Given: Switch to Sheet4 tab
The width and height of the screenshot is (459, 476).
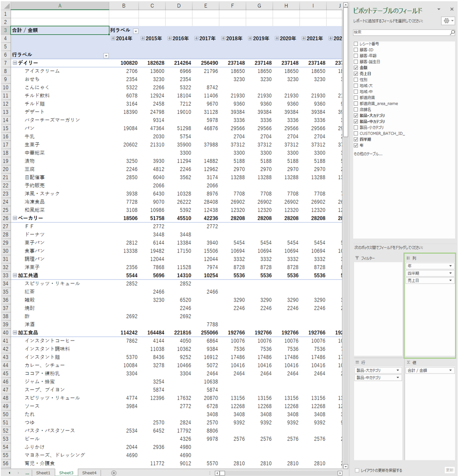Looking at the screenshot, I should pos(89,473).
